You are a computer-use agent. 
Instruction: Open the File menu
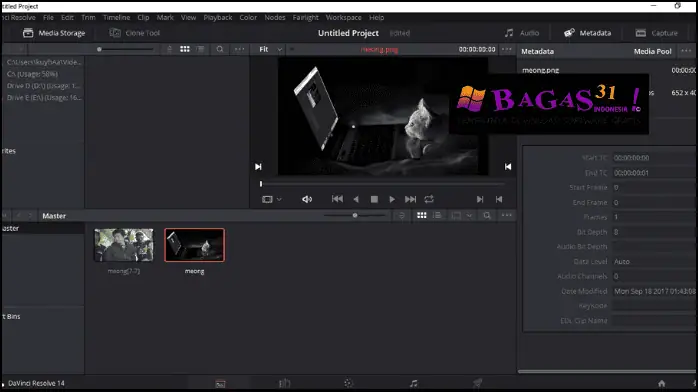[48, 17]
